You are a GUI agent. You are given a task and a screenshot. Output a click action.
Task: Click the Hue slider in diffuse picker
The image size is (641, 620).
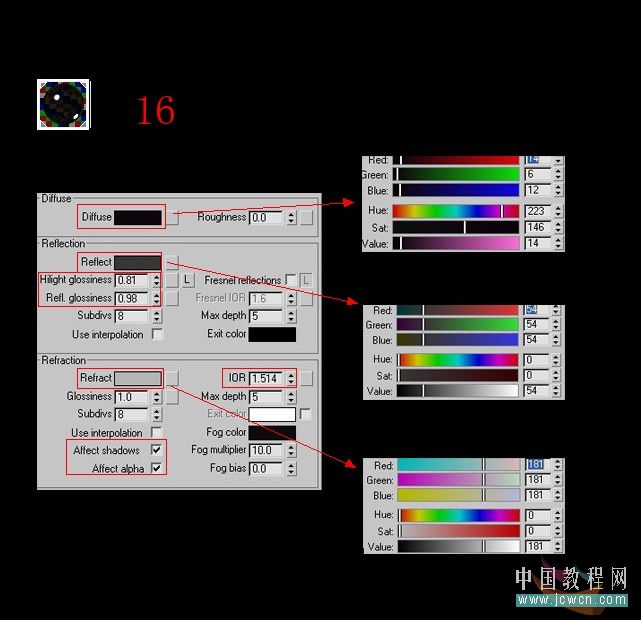456,211
